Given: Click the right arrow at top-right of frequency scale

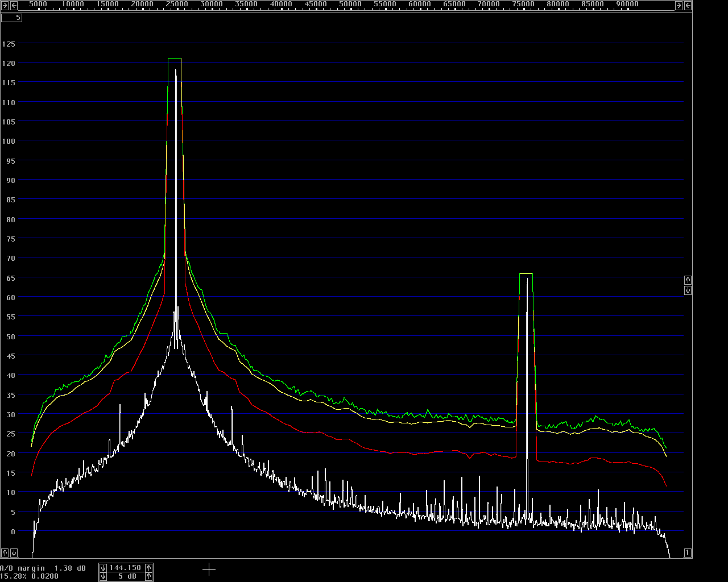Looking at the screenshot, I should click(679, 5).
